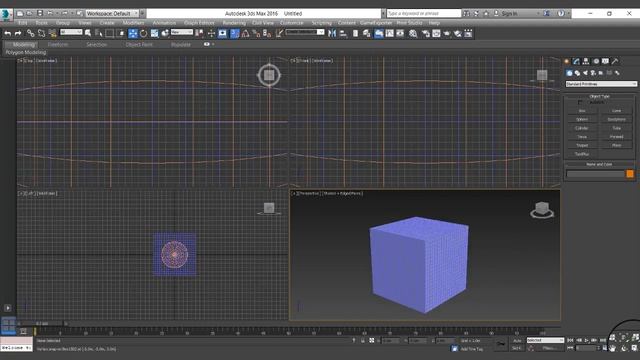Open the Reference Coordinate System dropdown
Screen dimensions: 640x360
(182, 32)
